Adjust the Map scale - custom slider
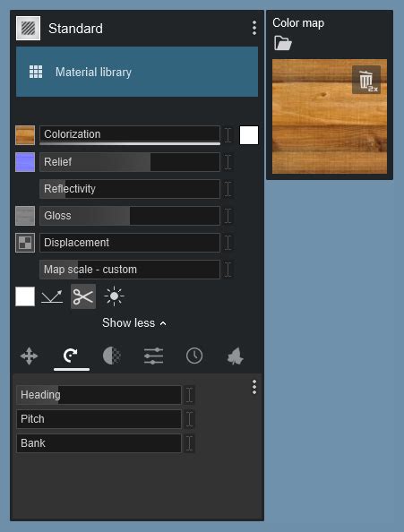 pyautogui.click(x=130, y=270)
